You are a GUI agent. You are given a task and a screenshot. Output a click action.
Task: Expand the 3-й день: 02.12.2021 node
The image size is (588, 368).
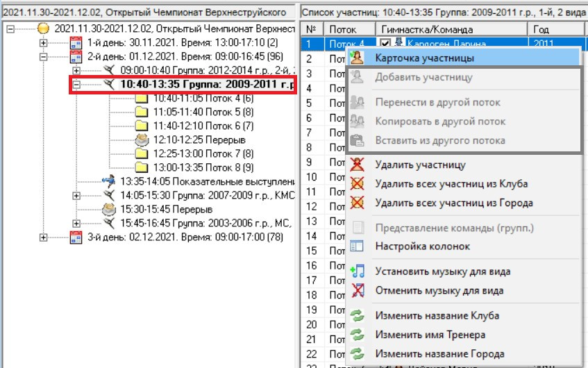coord(44,237)
